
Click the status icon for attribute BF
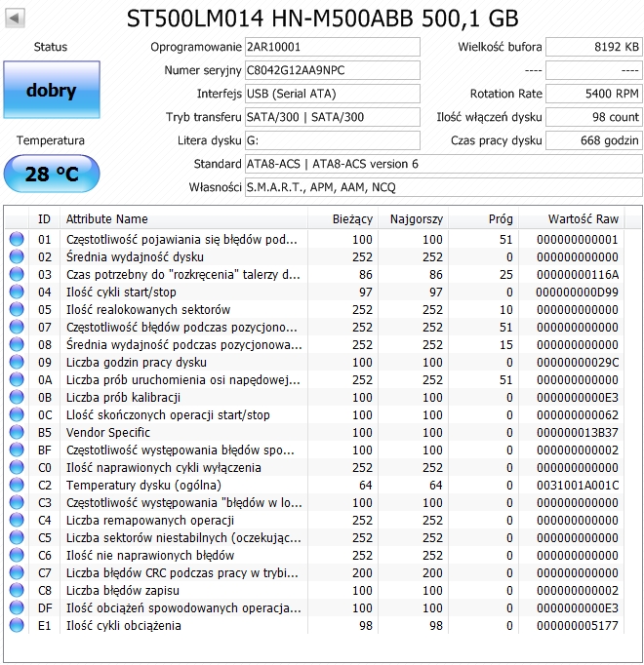tap(17, 450)
